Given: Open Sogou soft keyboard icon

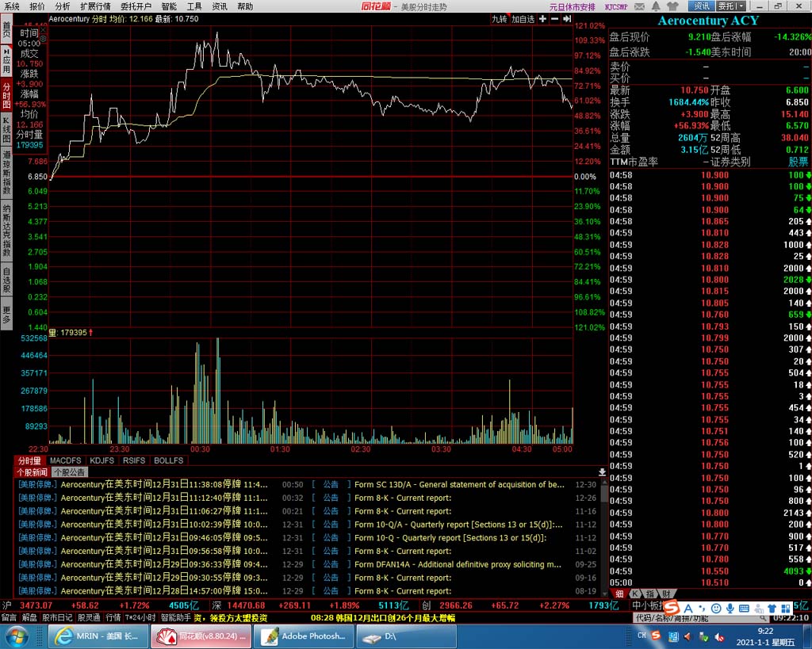Looking at the screenshot, I should coord(744,608).
